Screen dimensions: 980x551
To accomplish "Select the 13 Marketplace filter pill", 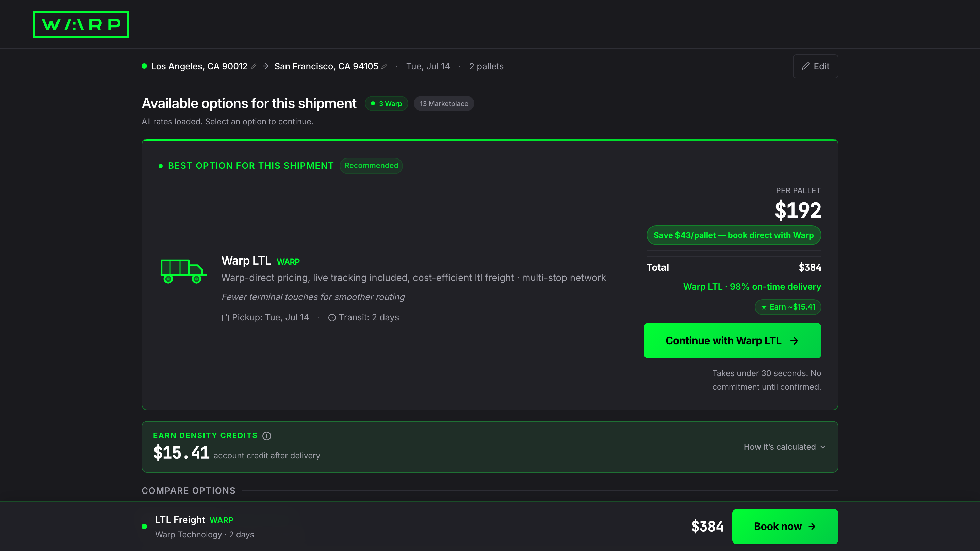I will (444, 104).
